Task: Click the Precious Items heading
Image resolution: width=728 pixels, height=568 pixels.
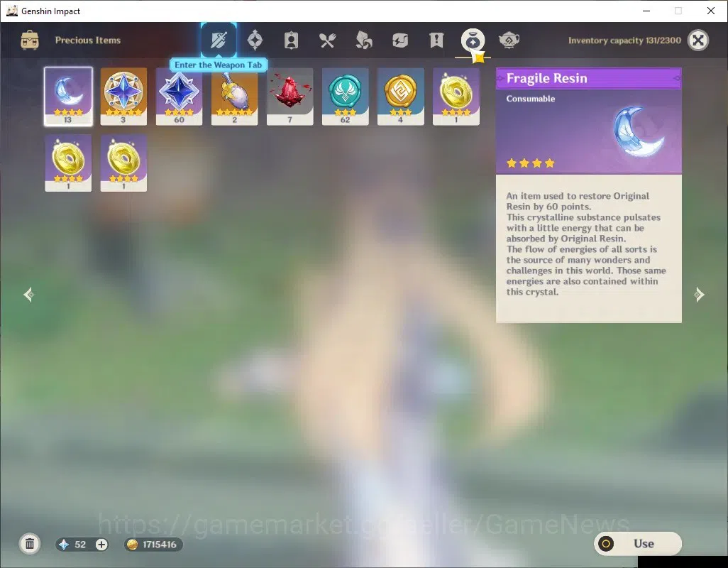Action: pos(88,40)
